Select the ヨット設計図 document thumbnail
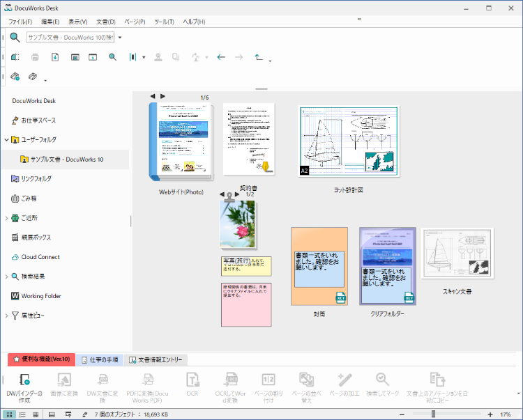This screenshot has height=420, width=523. pyautogui.click(x=349, y=141)
